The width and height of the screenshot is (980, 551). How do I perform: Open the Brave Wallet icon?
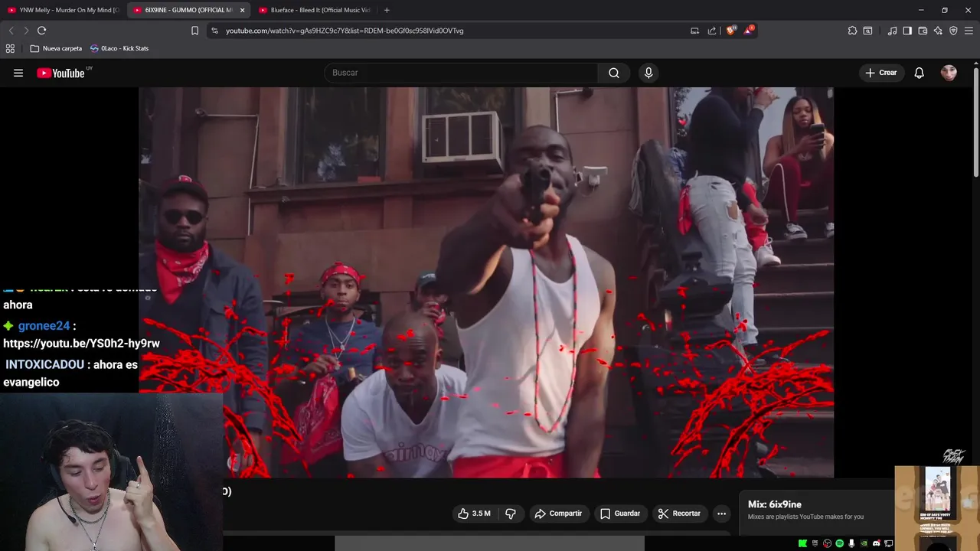click(923, 31)
